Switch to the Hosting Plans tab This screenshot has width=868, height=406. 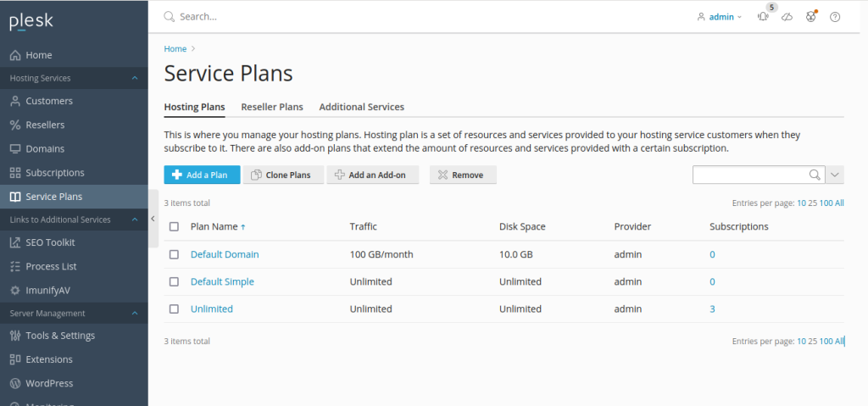[194, 107]
